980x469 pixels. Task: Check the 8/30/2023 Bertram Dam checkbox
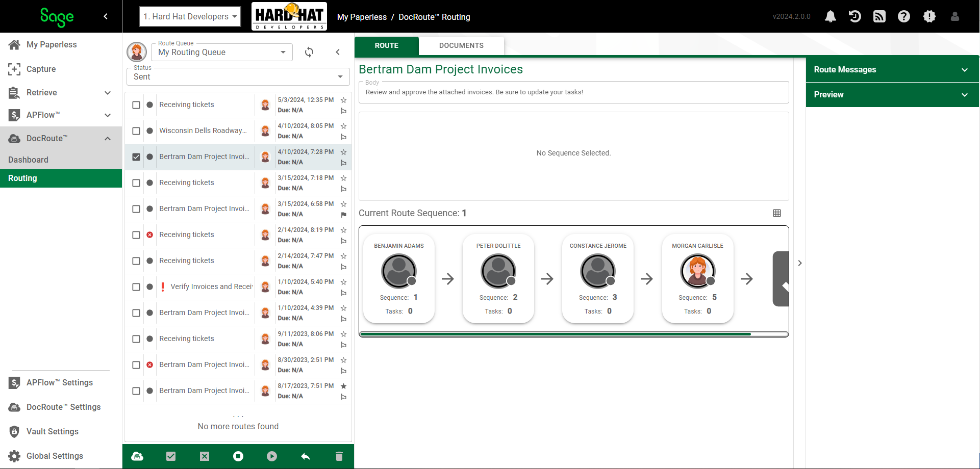tap(136, 365)
